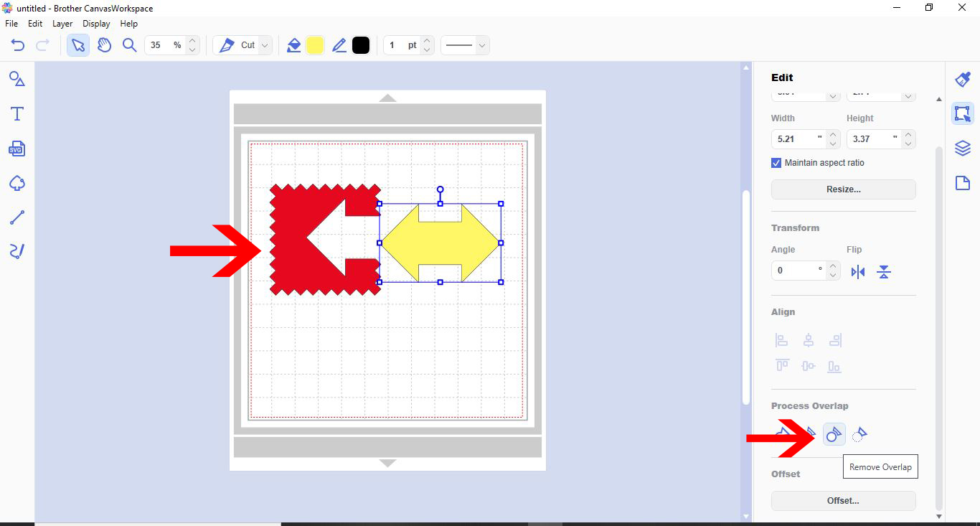Screen dimensions: 980x526
Task: Click the mat's bottom scroll arrow
Action: [x=387, y=463]
